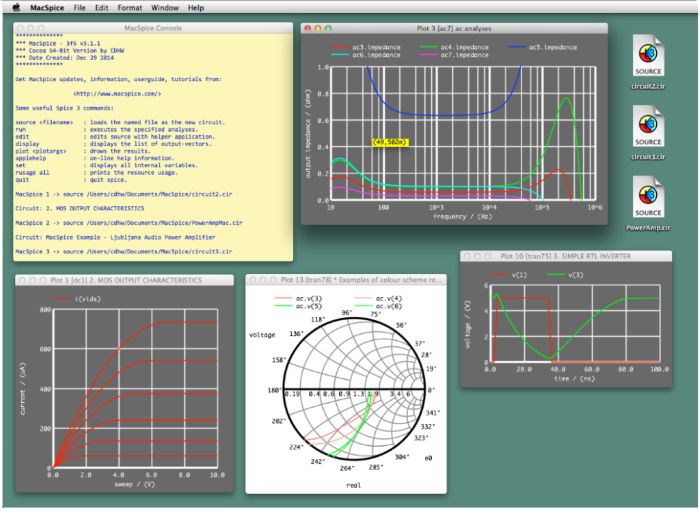Zoom the Plot 3 ac analyses window
The height and width of the screenshot is (513, 700).
coord(328,28)
